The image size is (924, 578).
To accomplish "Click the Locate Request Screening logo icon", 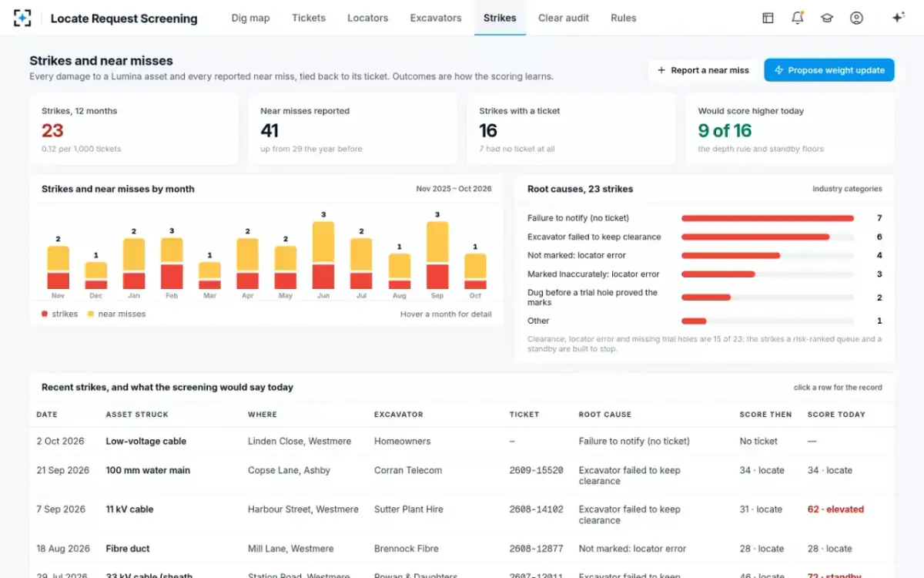I will (x=22, y=18).
